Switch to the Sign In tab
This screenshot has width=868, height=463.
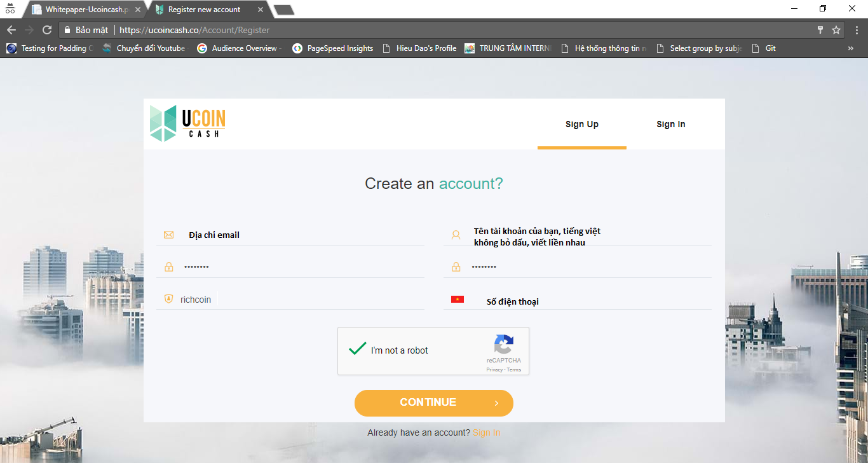(670, 124)
